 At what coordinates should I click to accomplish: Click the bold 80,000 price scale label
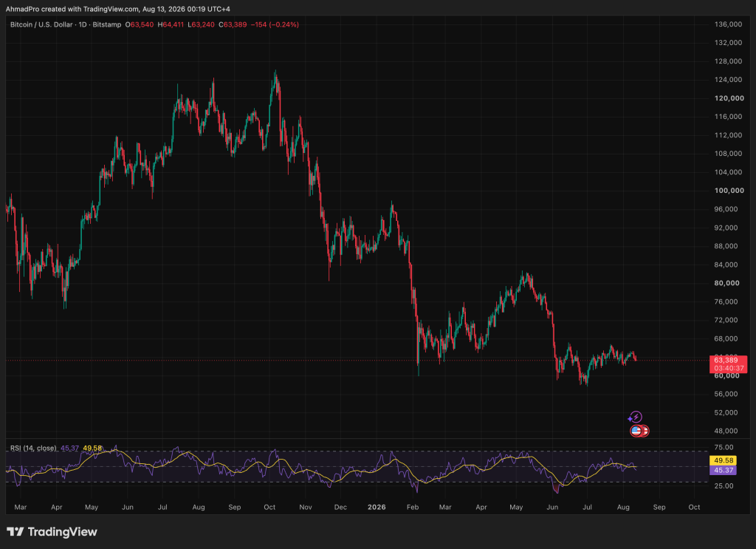726,283
